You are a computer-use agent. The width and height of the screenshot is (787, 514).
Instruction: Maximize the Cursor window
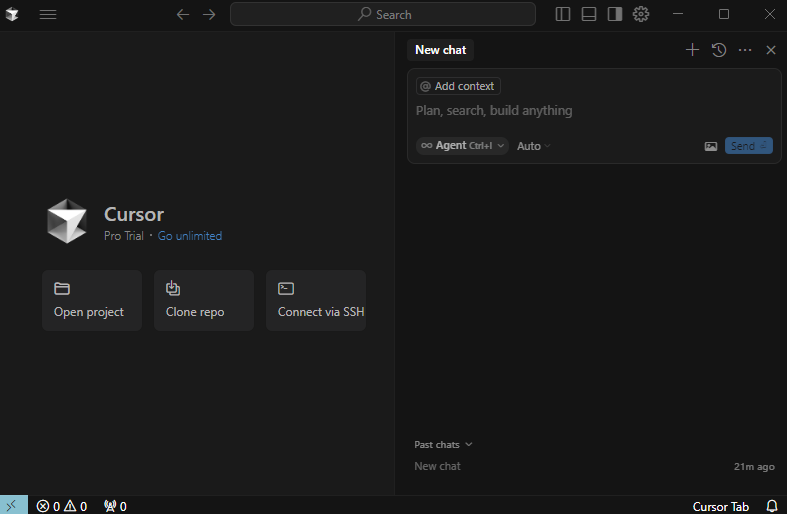[724, 14]
